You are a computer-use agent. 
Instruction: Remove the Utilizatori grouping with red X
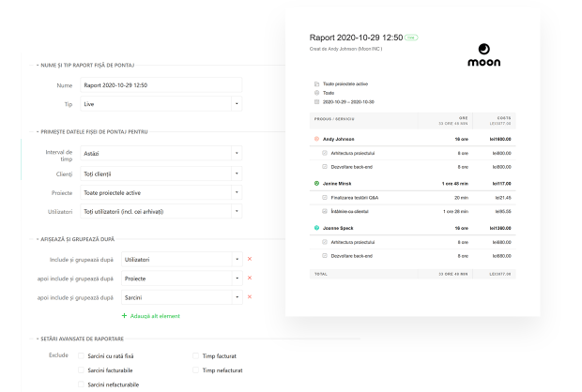pos(250,258)
